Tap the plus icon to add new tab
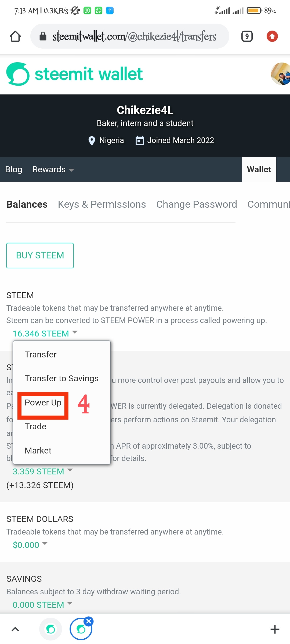 click(x=275, y=629)
